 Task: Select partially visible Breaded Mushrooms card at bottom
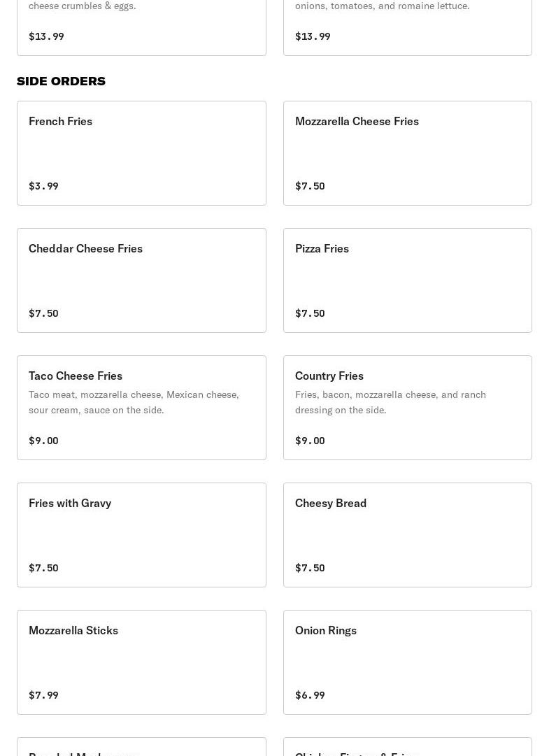[x=141, y=747]
